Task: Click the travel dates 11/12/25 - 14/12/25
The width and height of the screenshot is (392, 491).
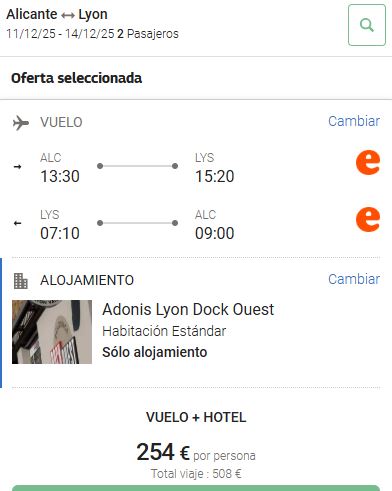Action: (60, 34)
